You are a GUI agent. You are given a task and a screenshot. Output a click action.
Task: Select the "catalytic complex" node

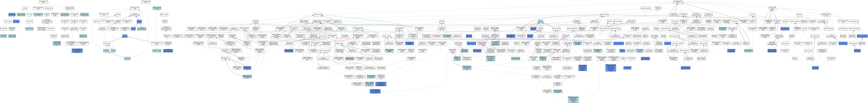coord(164,14)
